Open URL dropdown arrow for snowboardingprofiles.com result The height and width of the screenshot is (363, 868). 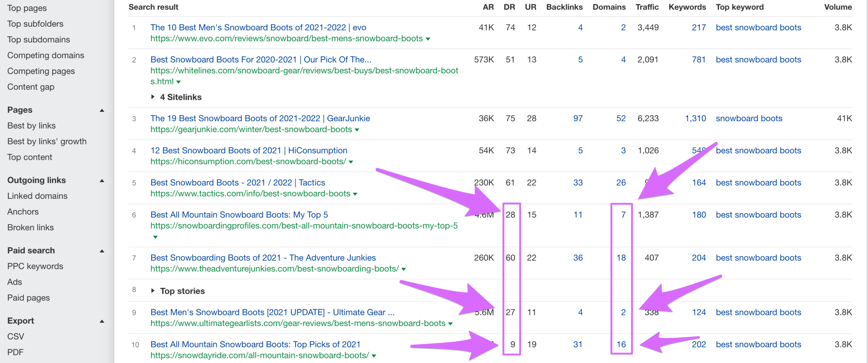coord(155,237)
